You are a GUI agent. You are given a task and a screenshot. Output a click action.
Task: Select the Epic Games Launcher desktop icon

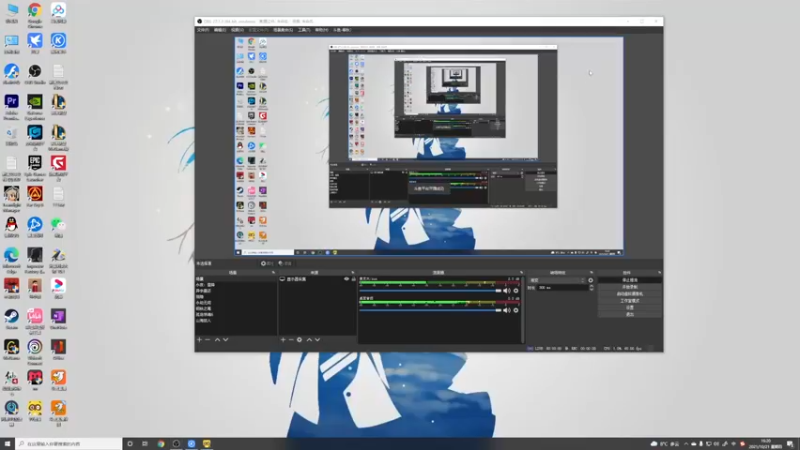click(35, 168)
